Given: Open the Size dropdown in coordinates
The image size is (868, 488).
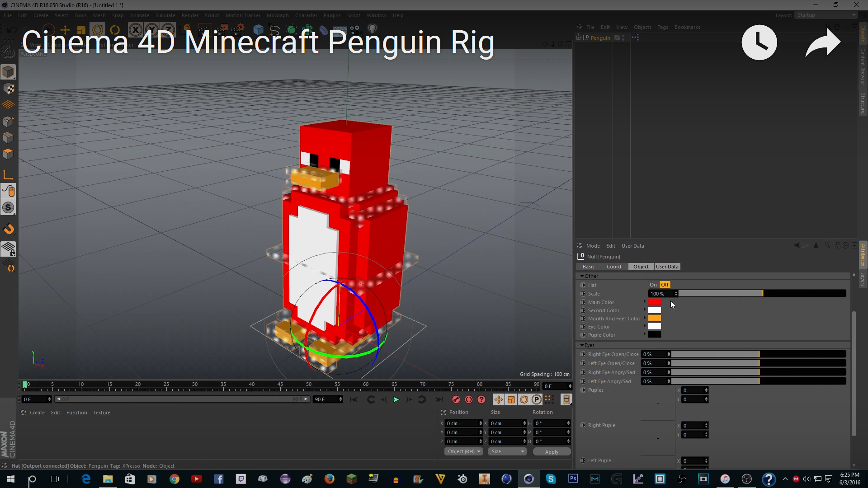Looking at the screenshot, I should click(508, 451).
